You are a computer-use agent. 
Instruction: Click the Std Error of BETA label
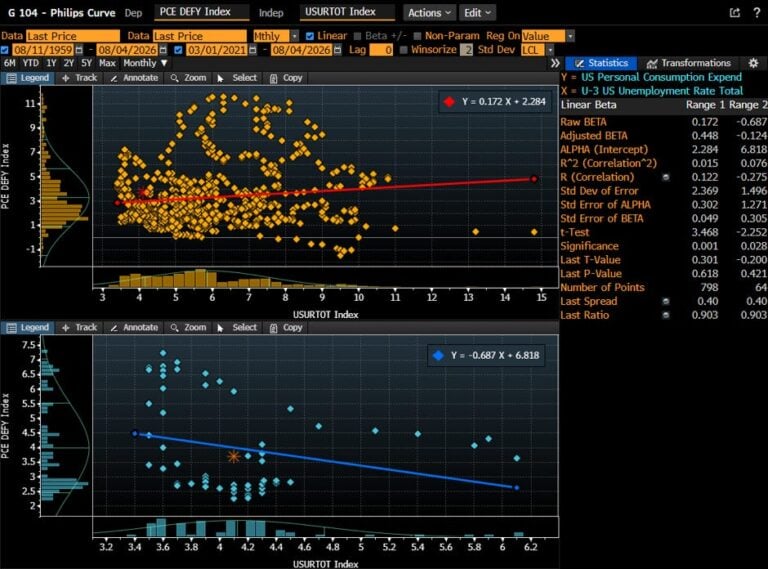(x=601, y=219)
